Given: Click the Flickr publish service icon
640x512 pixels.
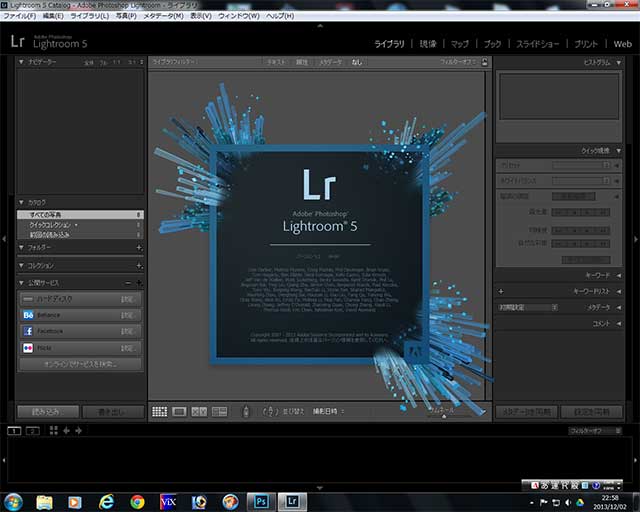Looking at the screenshot, I should [27, 347].
